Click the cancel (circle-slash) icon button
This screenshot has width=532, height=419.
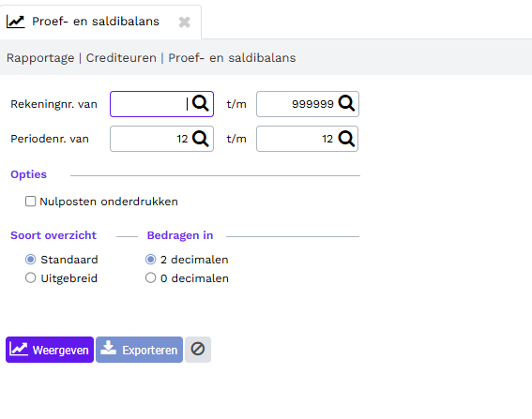198,349
